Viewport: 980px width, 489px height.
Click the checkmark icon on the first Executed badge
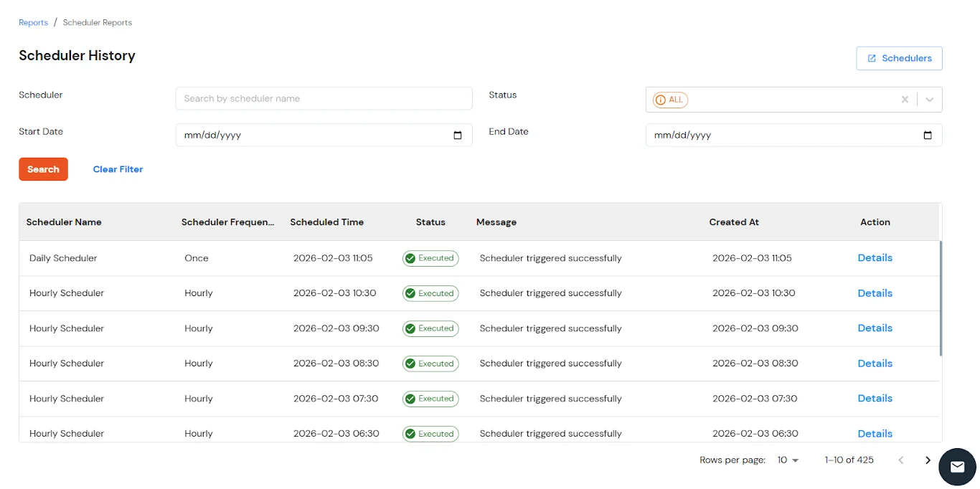pos(411,258)
